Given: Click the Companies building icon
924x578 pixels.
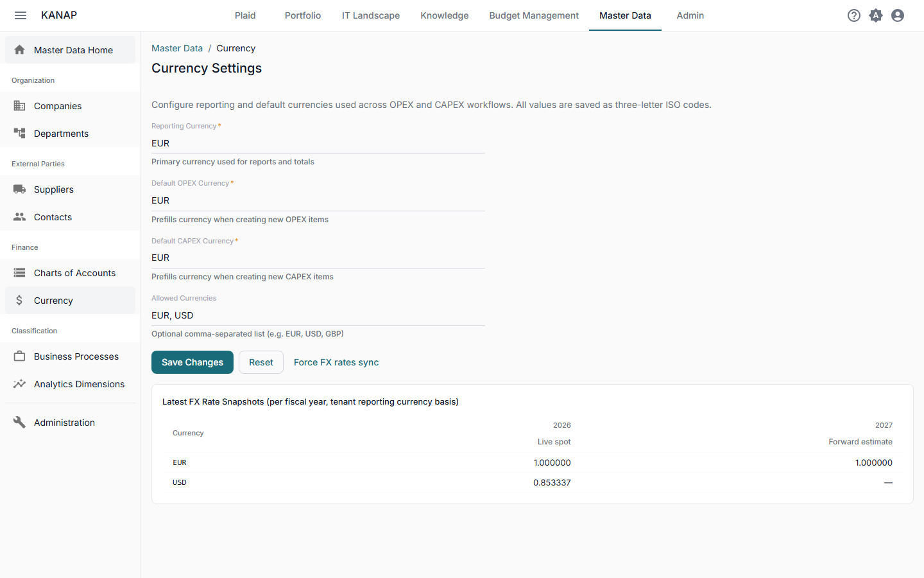Looking at the screenshot, I should pos(20,106).
